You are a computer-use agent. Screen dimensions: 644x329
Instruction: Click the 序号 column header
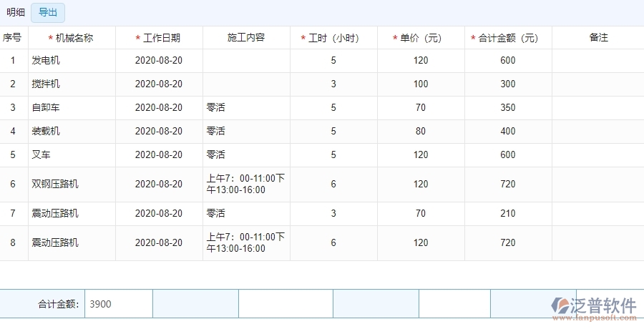(x=12, y=38)
